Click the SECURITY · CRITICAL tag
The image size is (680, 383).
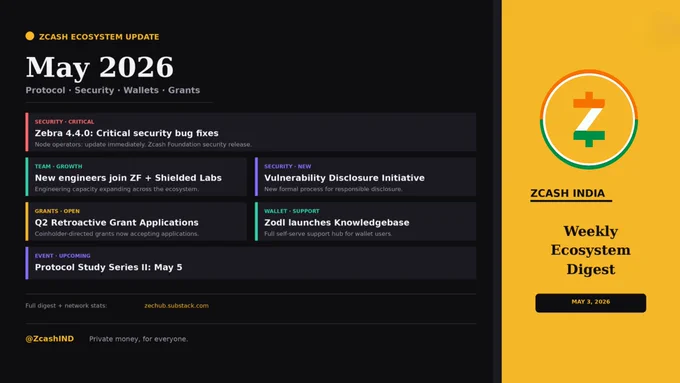pos(64,122)
